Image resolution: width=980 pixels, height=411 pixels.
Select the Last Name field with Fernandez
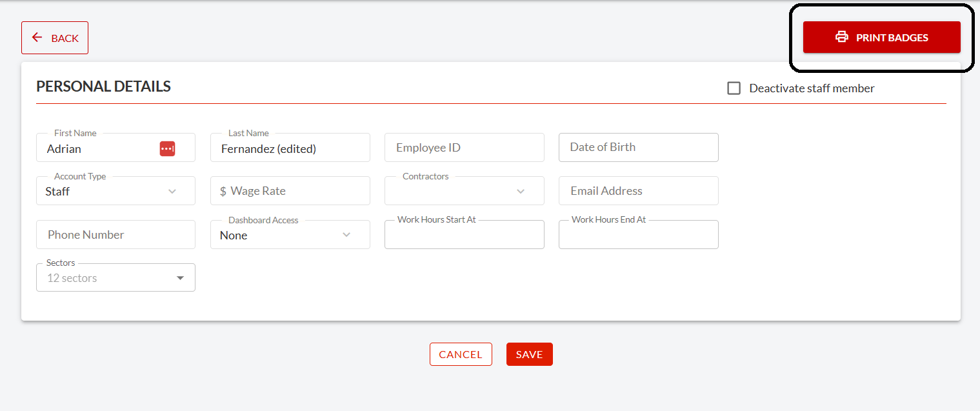point(284,148)
